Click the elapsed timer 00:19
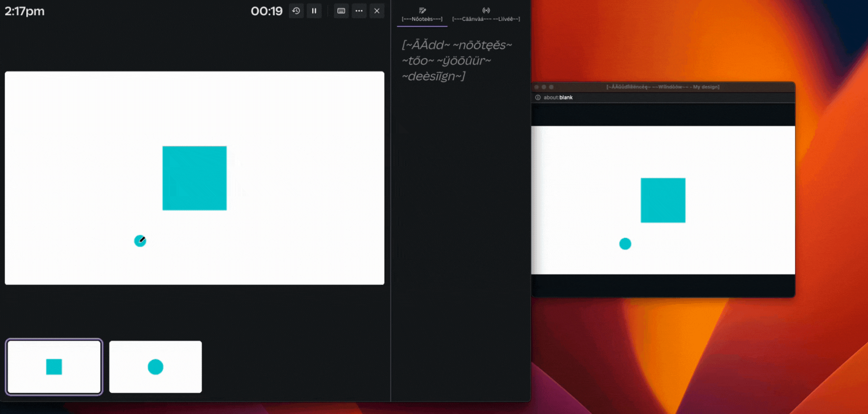Image resolution: width=868 pixels, height=414 pixels. point(267,11)
